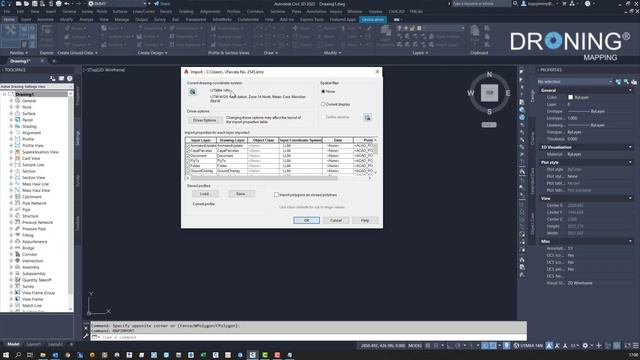Click the Load button under Saved profiles
Screen dimensions: 640x360
pos(204,194)
